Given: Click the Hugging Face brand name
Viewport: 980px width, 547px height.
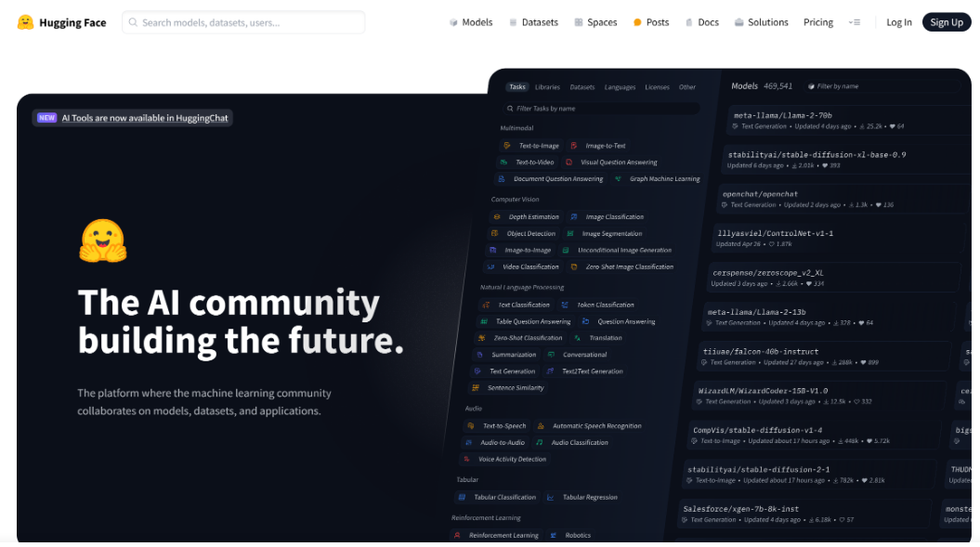Looking at the screenshot, I should coord(72,22).
